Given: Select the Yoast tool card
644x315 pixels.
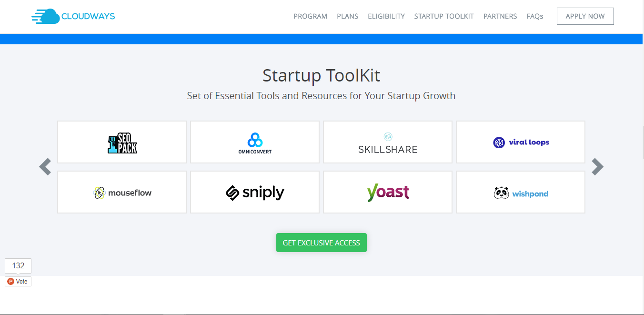Looking at the screenshot, I should click(388, 192).
